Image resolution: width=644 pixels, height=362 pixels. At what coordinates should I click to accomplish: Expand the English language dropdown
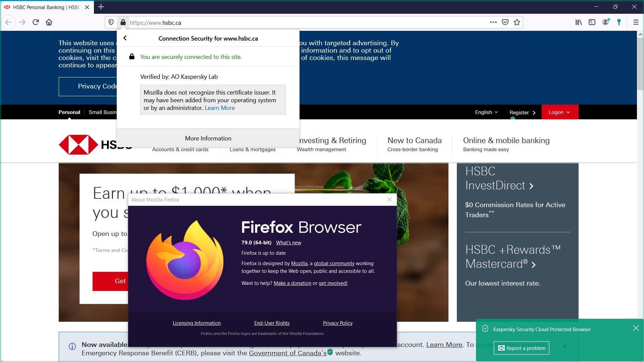pyautogui.click(x=486, y=112)
